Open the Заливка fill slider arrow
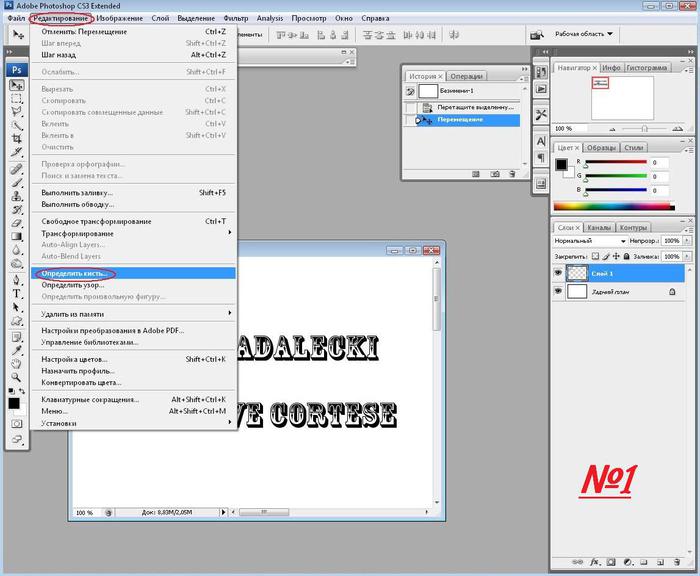This screenshot has height=576, width=700. (687, 257)
